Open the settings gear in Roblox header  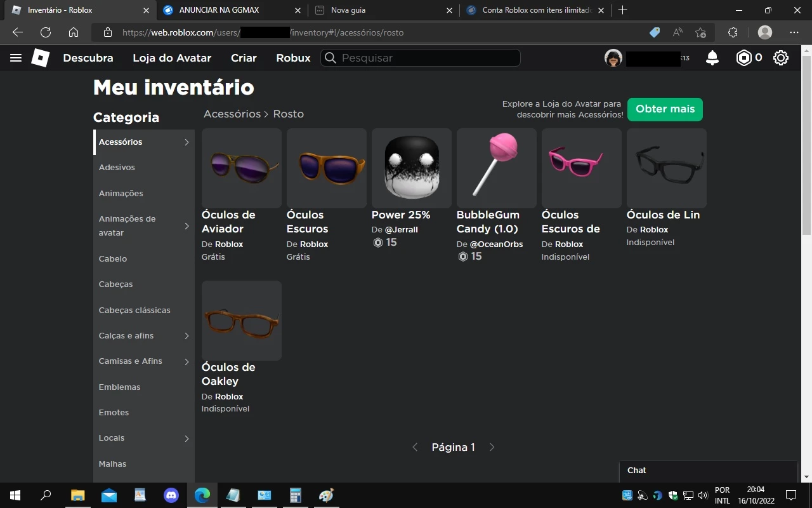tap(781, 58)
